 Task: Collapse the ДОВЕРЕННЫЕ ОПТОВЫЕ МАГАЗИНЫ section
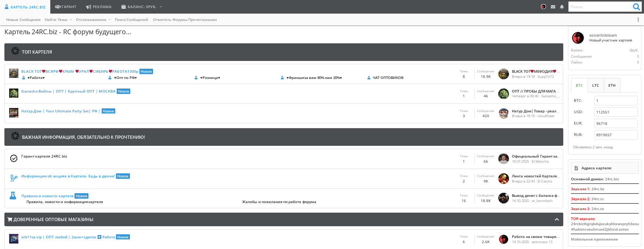(557, 220)
